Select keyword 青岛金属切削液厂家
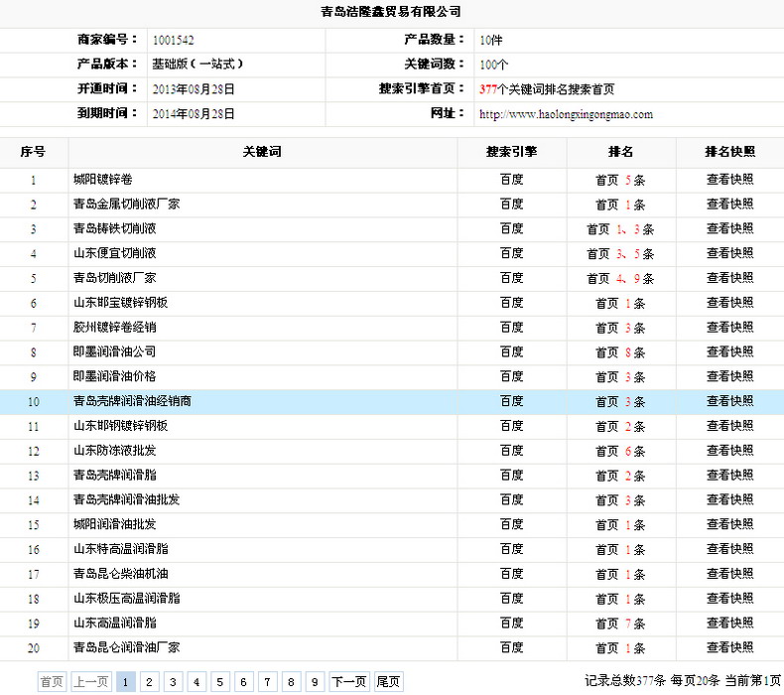 pos(126,205)
